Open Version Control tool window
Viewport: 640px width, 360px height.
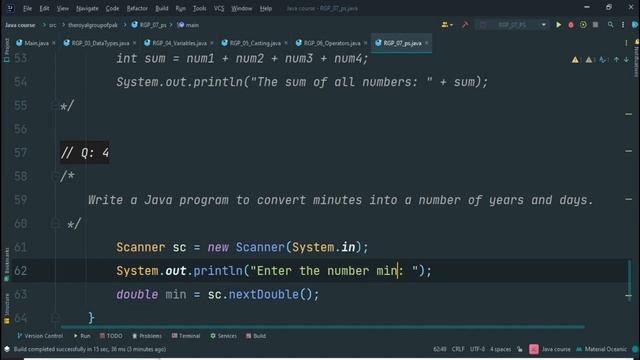(x=40, y=336)
